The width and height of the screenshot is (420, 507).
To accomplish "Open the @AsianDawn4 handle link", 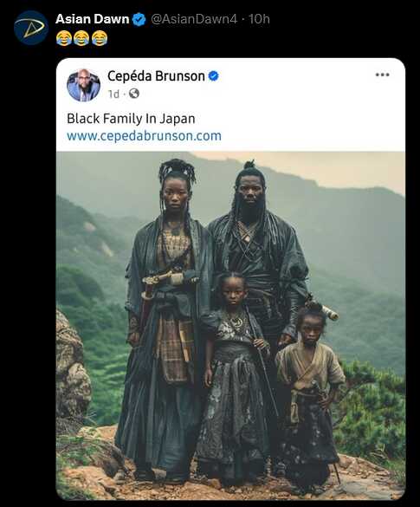I will coord(194,19).
